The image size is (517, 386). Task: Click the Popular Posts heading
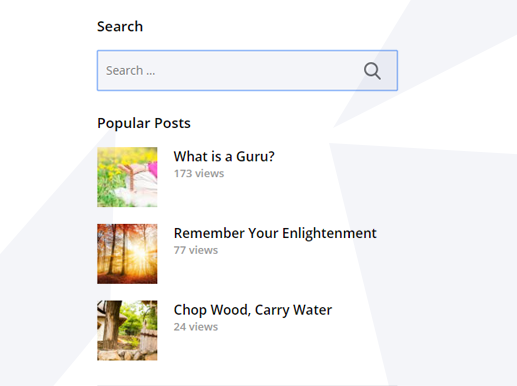[x=144, y=123]
